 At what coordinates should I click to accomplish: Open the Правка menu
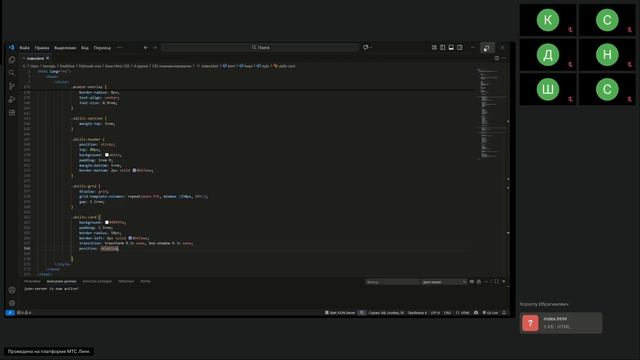pyautogui.click(x=42, y=48)
